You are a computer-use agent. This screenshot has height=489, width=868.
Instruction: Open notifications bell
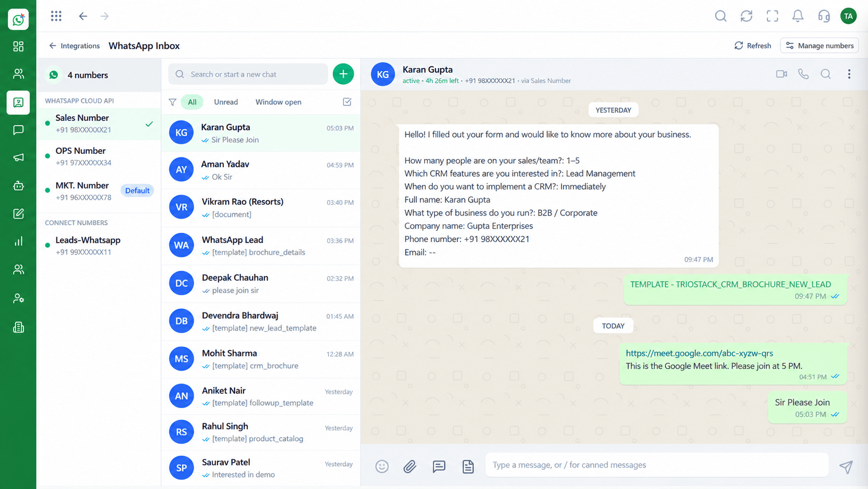798,16
